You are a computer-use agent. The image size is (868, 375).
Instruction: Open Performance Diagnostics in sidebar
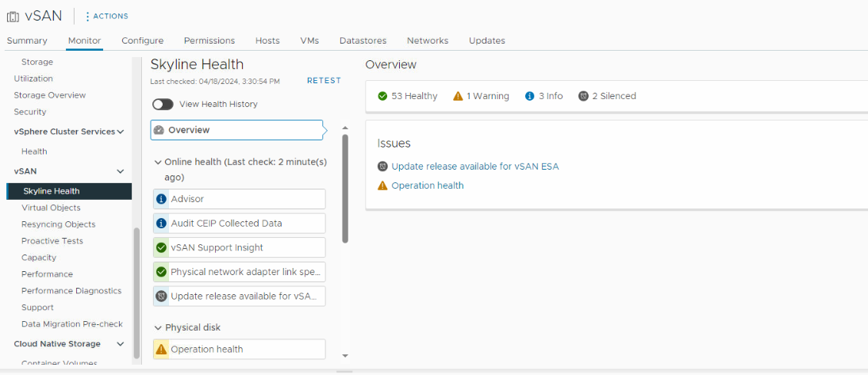pyautogui.click(x=71, y=291)
